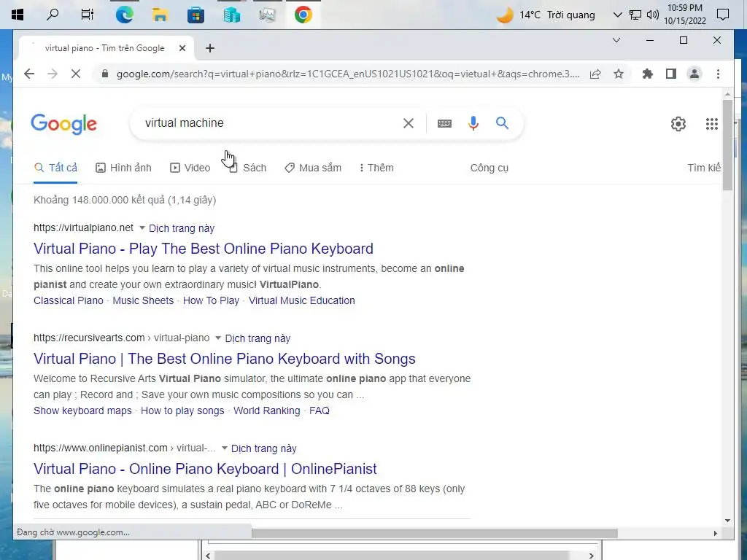The width and height of the screenshot is (747, 560).
Task: Go back to the previous page
Action: pos(29,74)
